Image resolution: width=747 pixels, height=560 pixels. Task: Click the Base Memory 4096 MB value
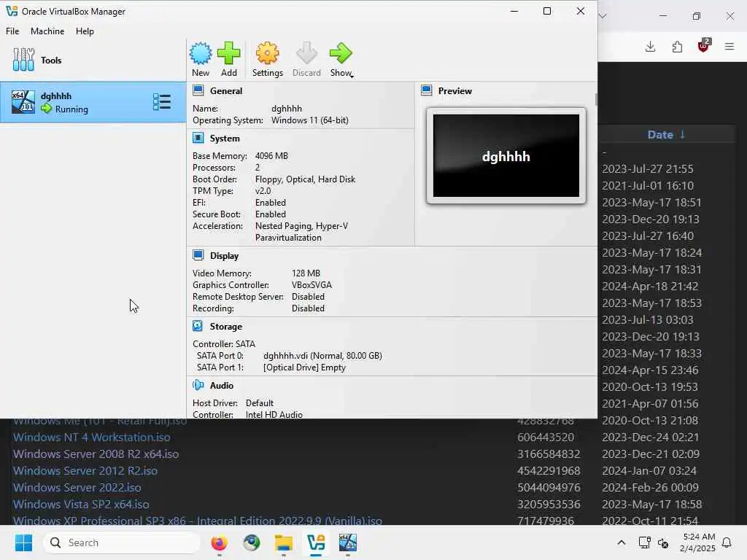(271, 156)
